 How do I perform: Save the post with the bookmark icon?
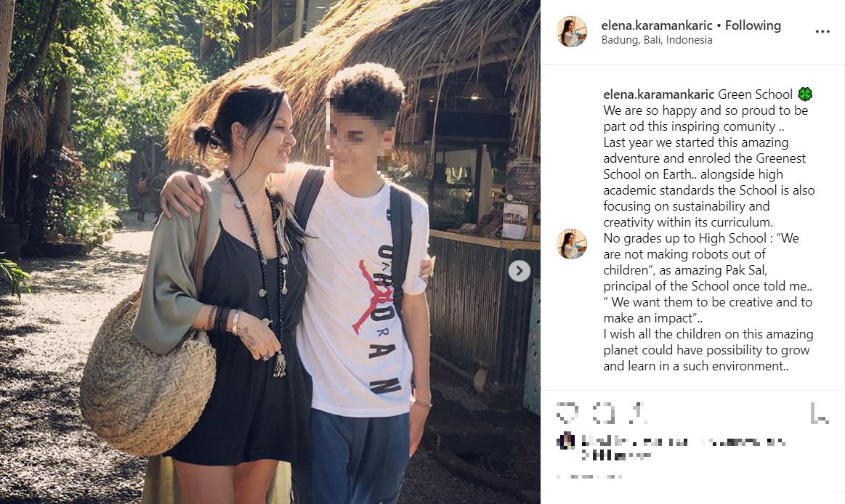pos(820,413)
